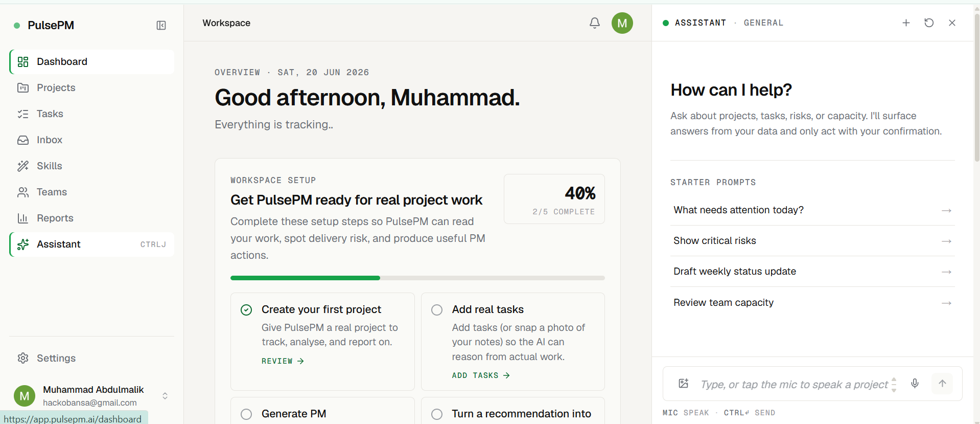Click the PulsePM logo green dot
980x424 pixels.
[x=17, y=26]
